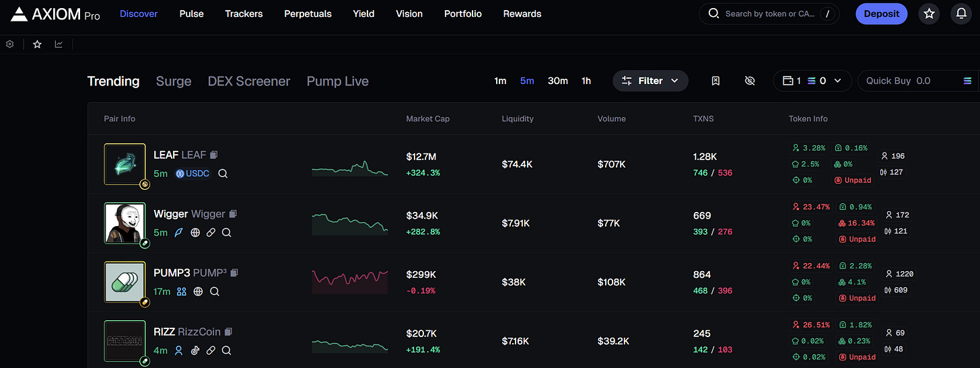Copy the RIZZ token address
The height and width of the screenshot is (368, 980).
pos(228,332)
